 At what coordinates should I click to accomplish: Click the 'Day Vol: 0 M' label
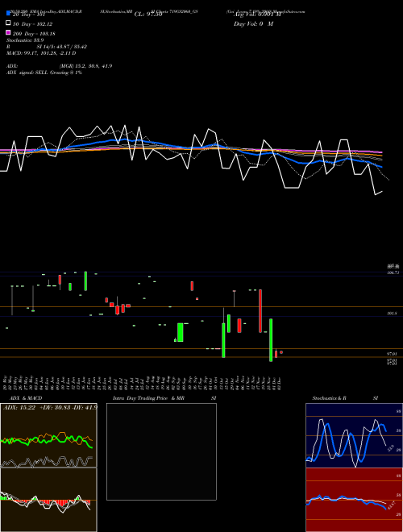tap(253, 23)
